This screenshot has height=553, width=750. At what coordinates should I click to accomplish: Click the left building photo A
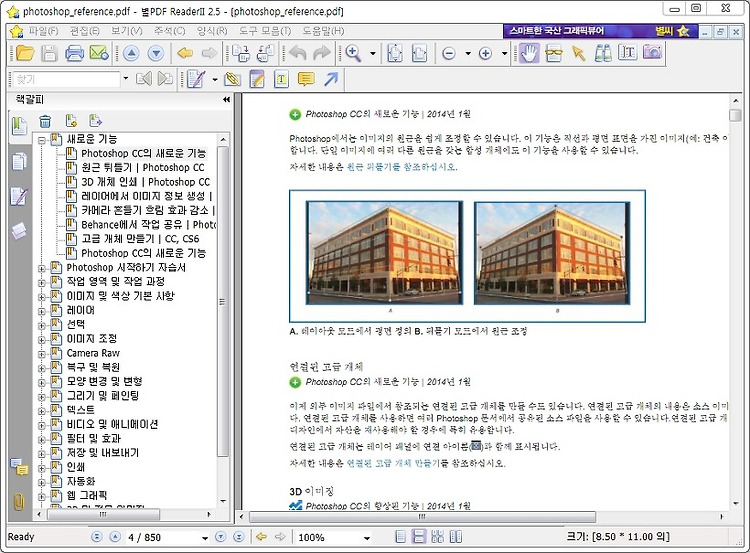coord(385,252)
